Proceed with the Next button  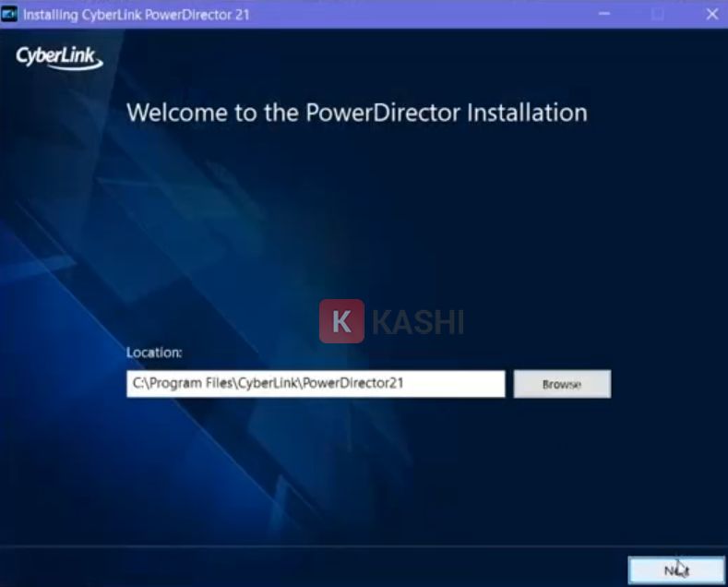[x=676, y=570]
